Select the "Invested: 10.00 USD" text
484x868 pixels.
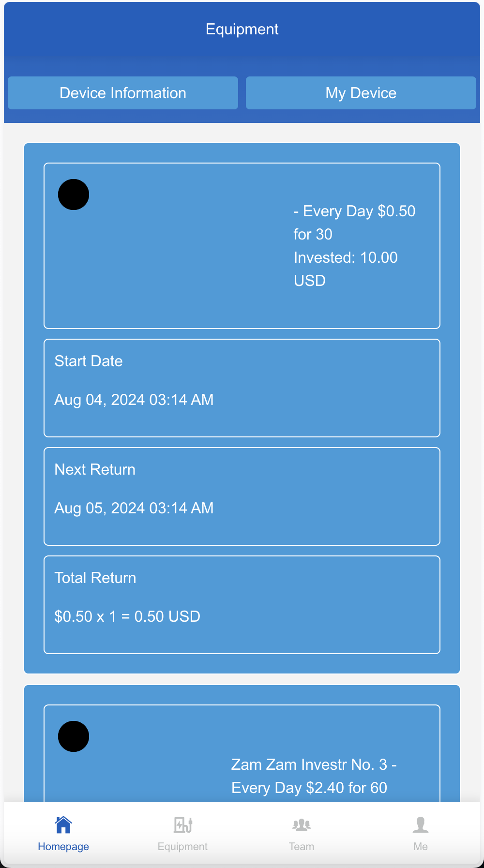346,269
